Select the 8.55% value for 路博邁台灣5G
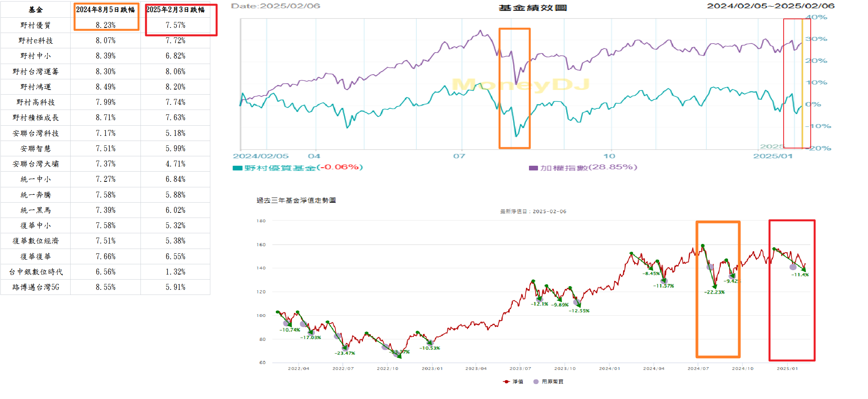The width and height of the screenshot is (868, 399). click(x=106, y=287)
